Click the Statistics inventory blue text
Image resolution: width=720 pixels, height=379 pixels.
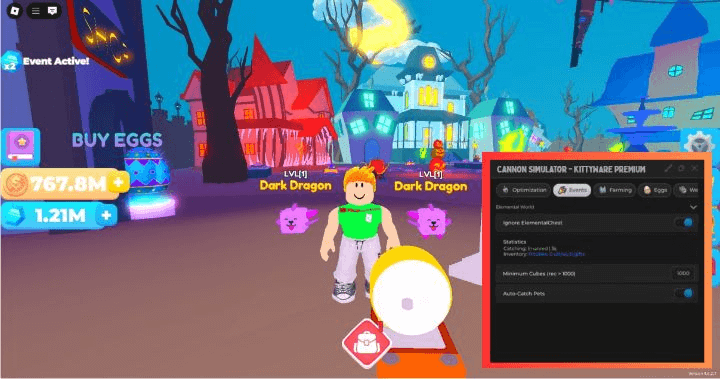pyautogui.click(x=557, y=254)
